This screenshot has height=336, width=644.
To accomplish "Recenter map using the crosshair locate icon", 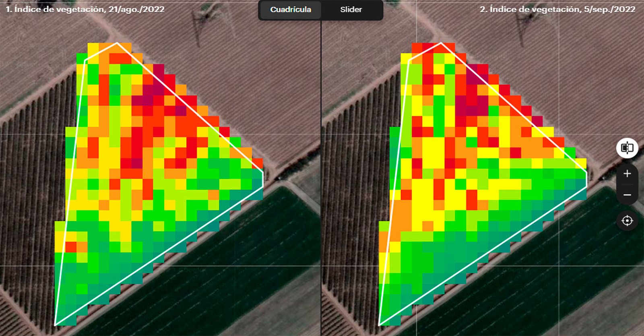I will point(627,221).
